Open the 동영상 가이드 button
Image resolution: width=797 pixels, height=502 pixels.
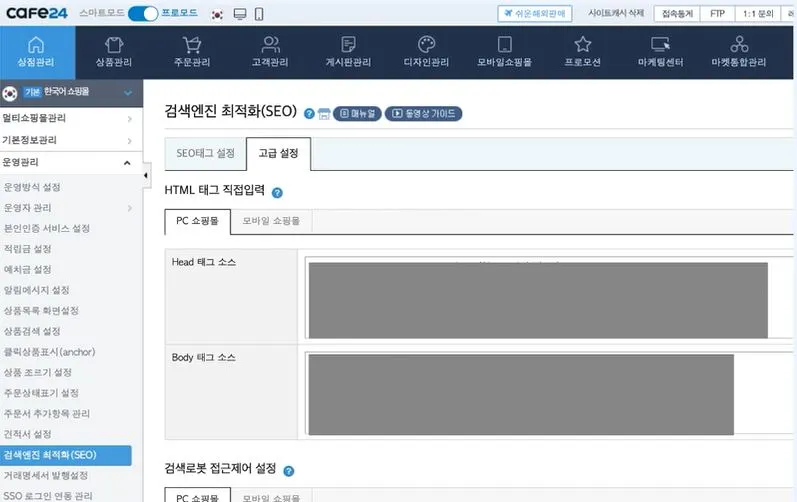click(423, 113)
